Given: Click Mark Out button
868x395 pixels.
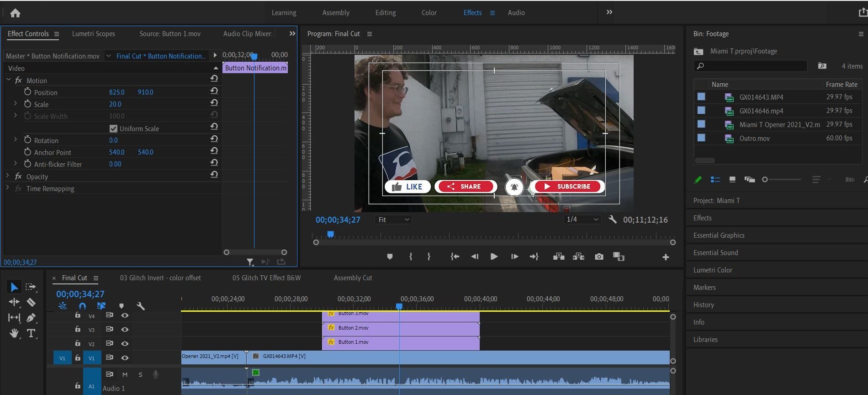Looking at the screenshot, I should click(429, 257).
